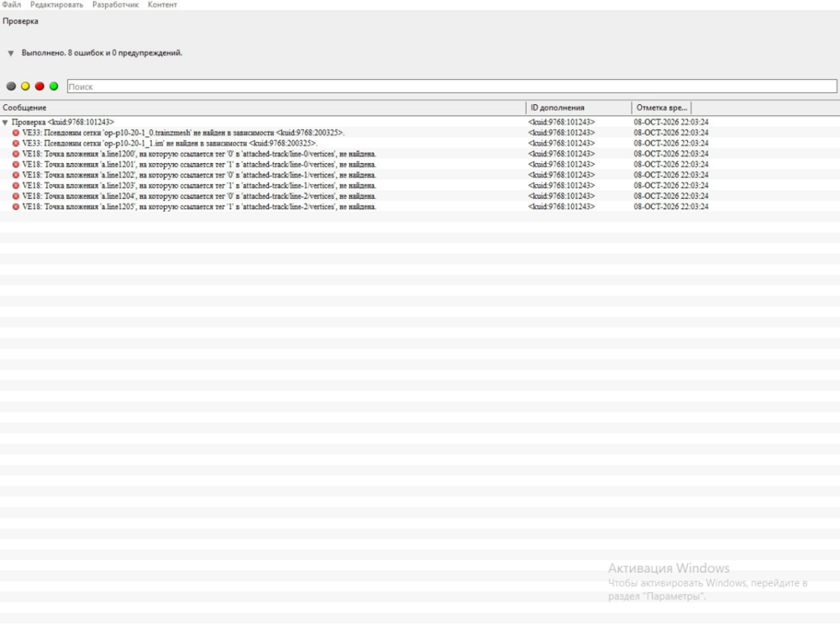840x630 pixels.
Task: Open the Редактировать menu
Action: point(56,4)
